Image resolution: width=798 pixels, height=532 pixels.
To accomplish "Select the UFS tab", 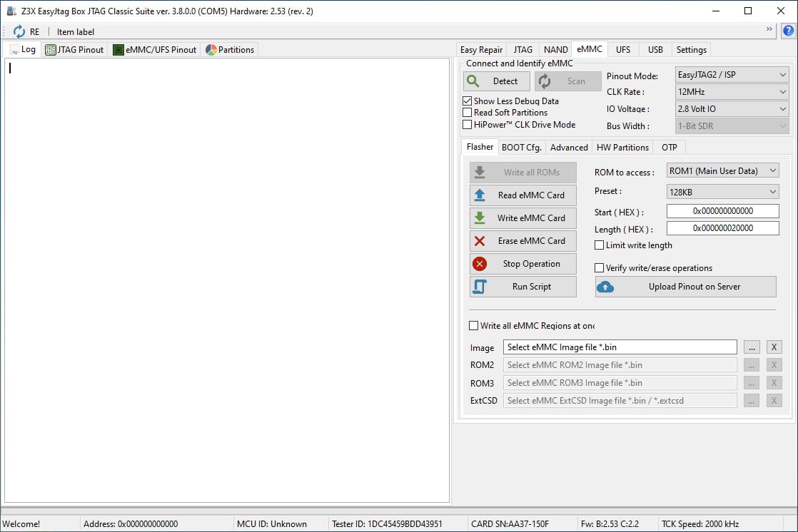I will tap(623, 50).
